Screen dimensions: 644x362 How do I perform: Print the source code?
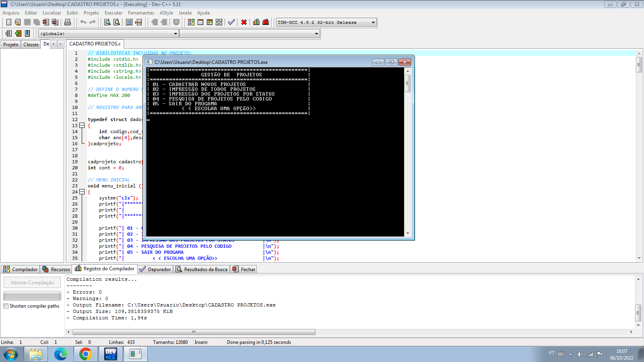pyautogui.click(x=67, y=22)
